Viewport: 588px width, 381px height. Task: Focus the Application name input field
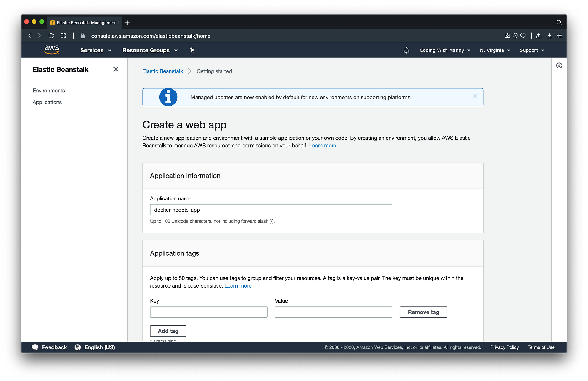271,210
